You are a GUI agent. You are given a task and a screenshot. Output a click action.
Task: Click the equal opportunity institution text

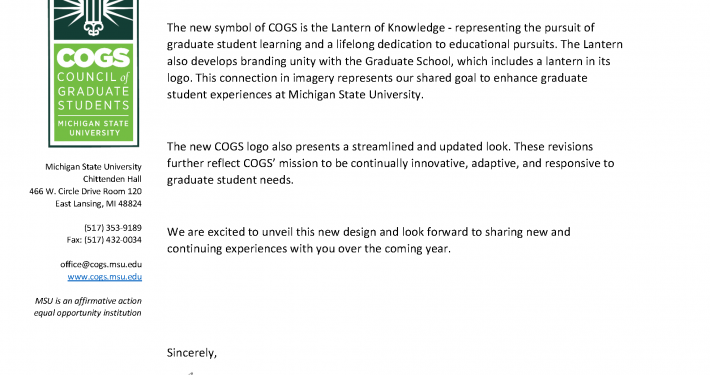(88, 313)
